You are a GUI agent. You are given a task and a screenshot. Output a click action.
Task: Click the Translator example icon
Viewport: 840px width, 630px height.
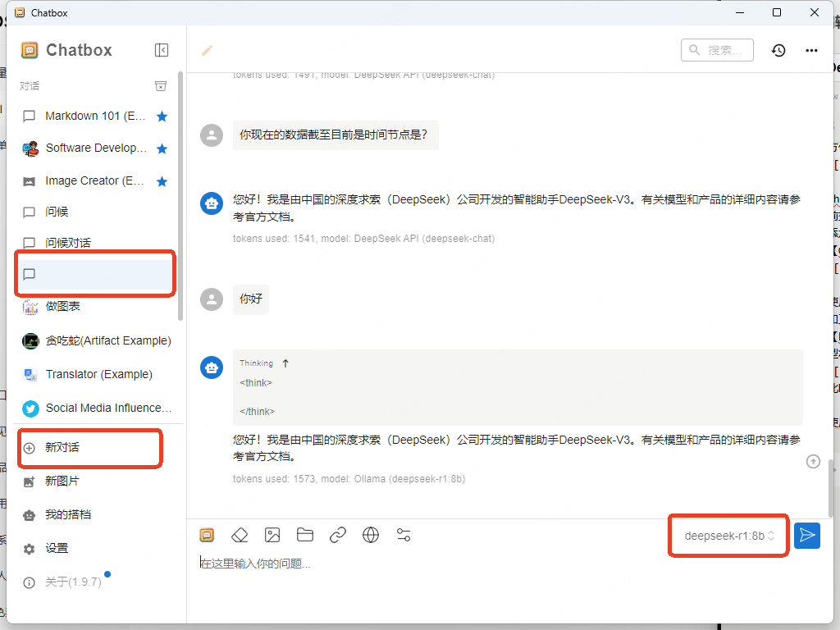coord(30,375)
